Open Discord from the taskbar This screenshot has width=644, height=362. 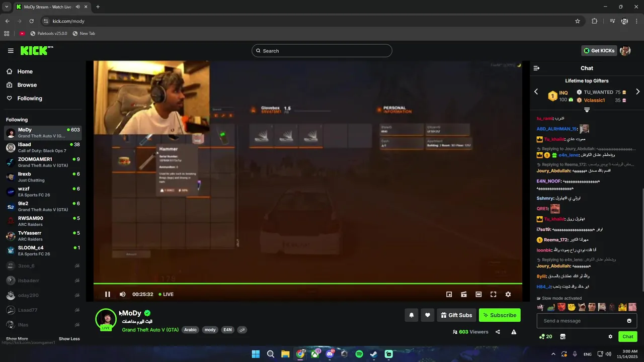[330, 354]
